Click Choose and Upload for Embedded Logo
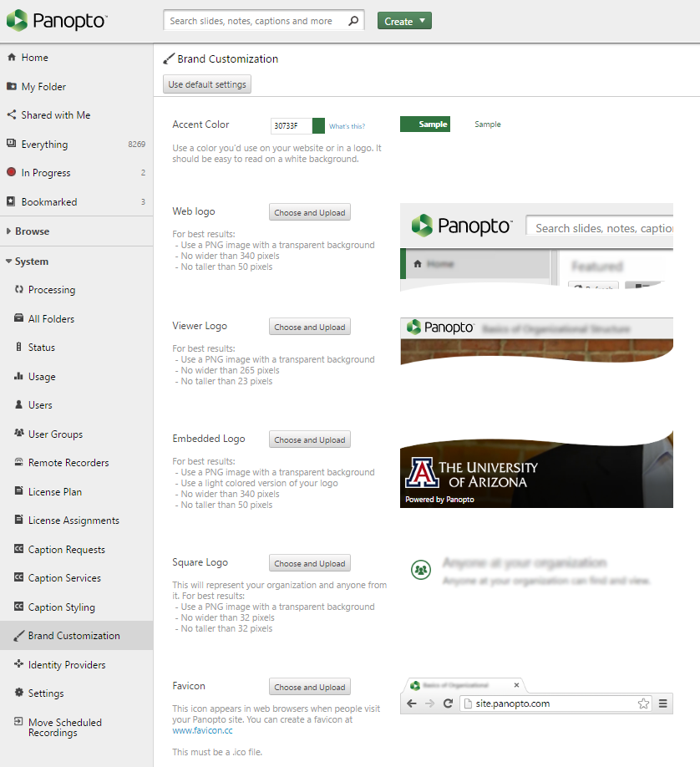The image size is (700, 767). pyautogui.click(x=310, y=439)
